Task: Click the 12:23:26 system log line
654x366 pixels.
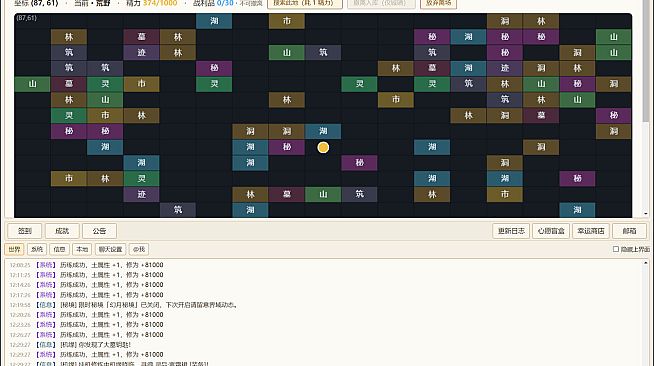Action: coord(86,324)
